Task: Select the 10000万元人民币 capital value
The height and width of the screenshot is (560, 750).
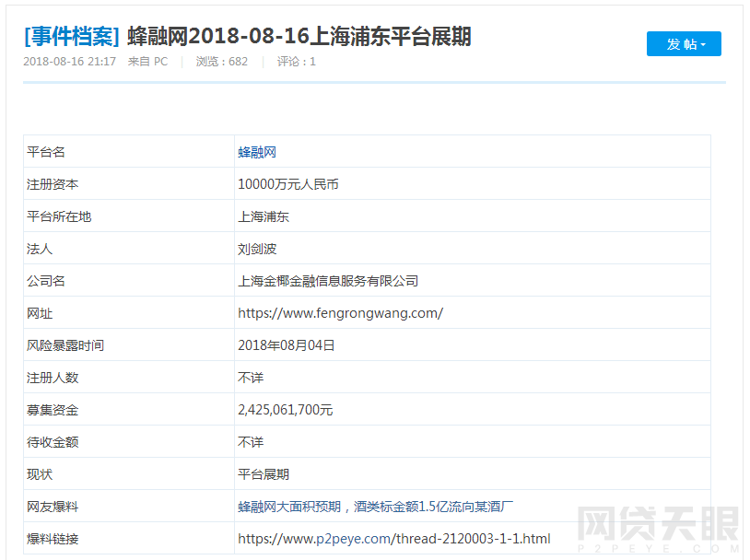Action: click(x=288, y=184)
